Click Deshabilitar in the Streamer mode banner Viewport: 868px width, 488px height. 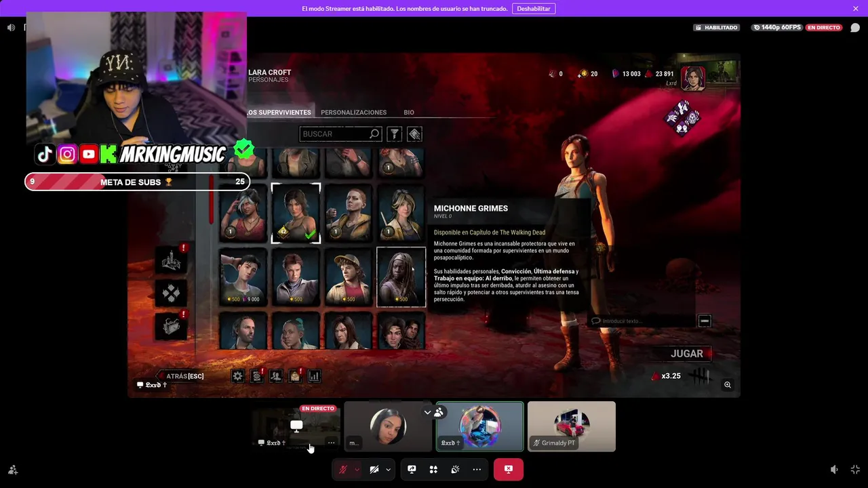(534, 9)
